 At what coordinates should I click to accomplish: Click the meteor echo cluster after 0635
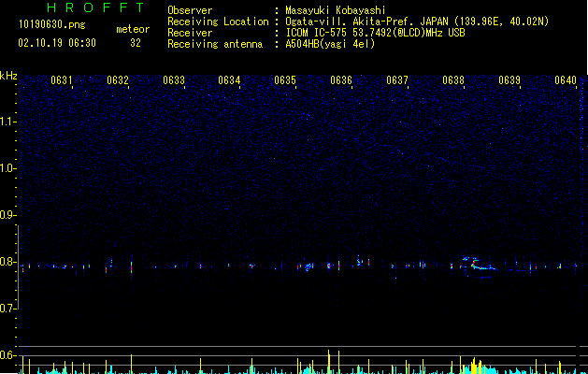pos(308,266)
